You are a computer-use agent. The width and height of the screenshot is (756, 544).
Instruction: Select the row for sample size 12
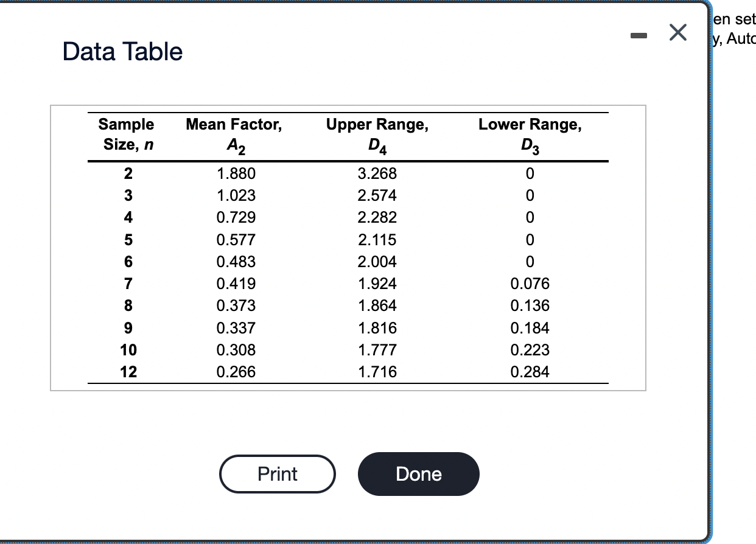pyautogui.click(x=128, y=372)
